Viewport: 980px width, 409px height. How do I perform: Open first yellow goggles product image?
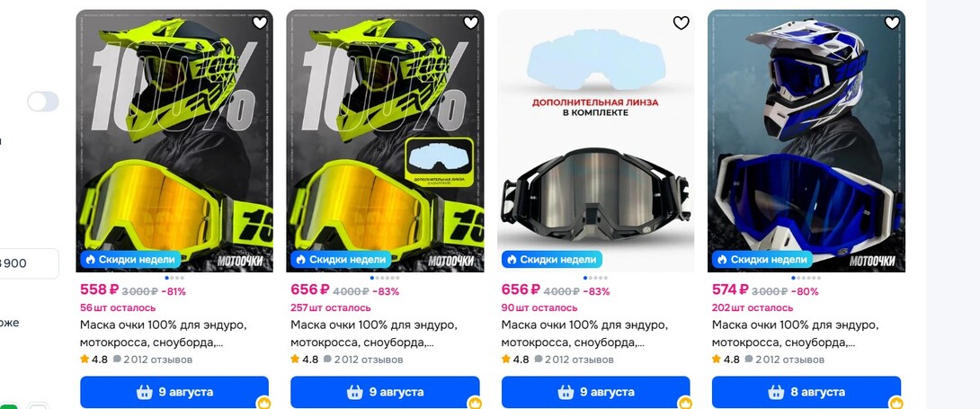[174, 140]
